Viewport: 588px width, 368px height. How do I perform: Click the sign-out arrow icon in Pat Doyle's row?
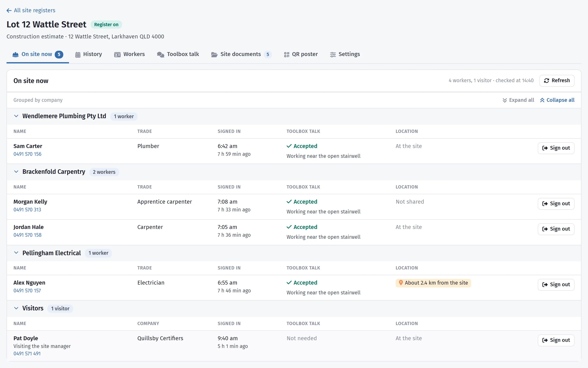coord(545,340)
